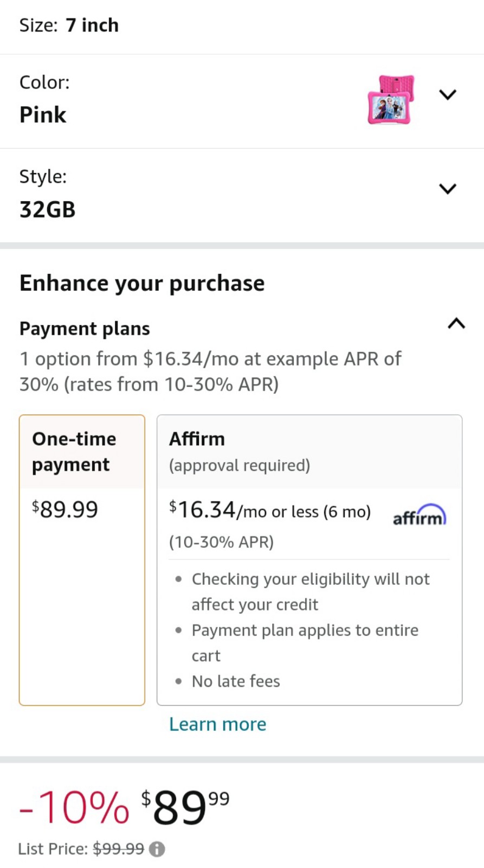
Task: Select the One-time payment option
Action: pyautogui.click(x=82, y=560)
